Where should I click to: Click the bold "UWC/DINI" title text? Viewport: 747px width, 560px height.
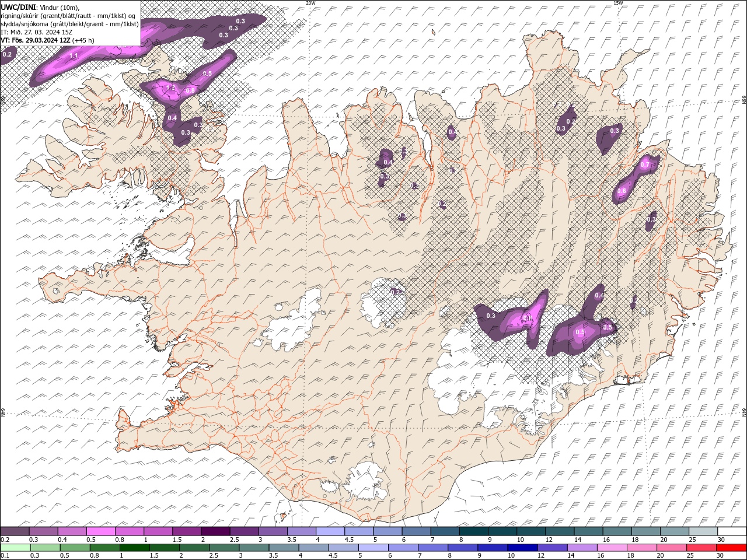[19, 6]
